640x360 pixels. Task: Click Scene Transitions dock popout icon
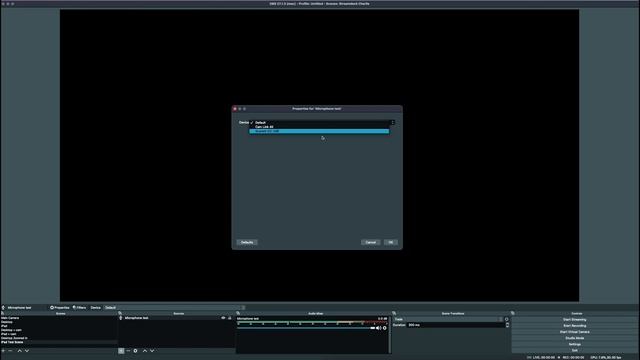tap(394, 313)
